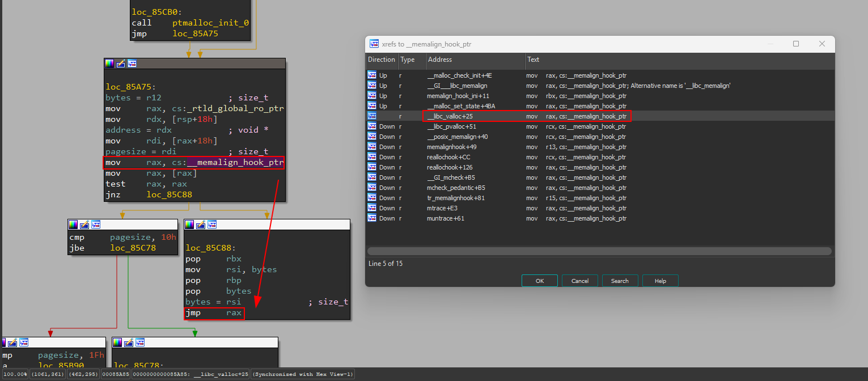The height and width of the screenshot is (381, 868).
Task: Click the pencil icon on the loc_85C88 block
Action: tap(200, 225)
